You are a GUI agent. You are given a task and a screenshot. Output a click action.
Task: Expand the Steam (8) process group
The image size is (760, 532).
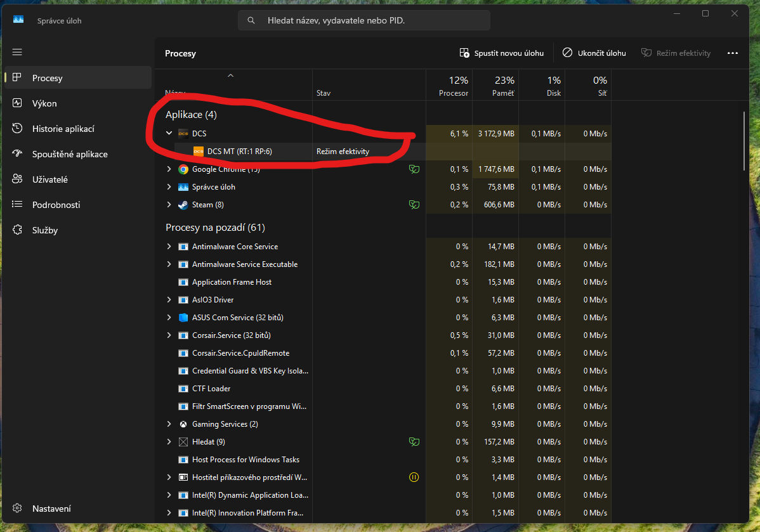point(169,204)
